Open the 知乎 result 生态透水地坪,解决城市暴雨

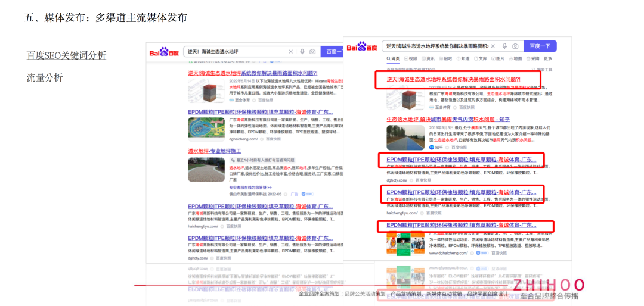[448, 120]
